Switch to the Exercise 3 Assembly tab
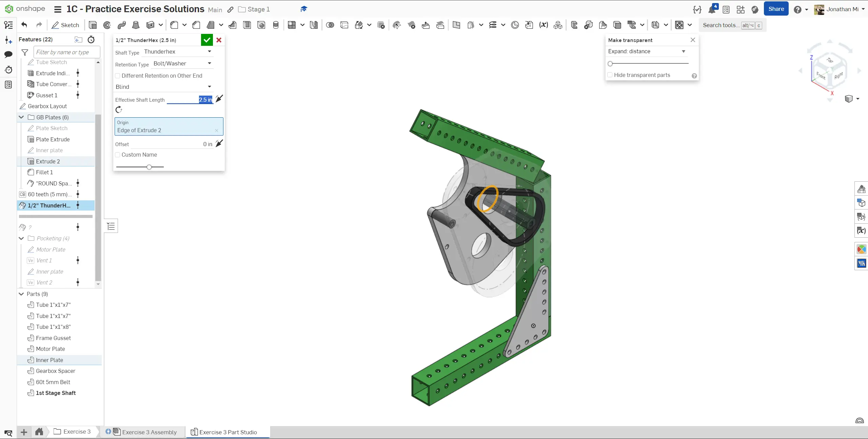Screen dimensions: 868x439 (x=149, y=432)
